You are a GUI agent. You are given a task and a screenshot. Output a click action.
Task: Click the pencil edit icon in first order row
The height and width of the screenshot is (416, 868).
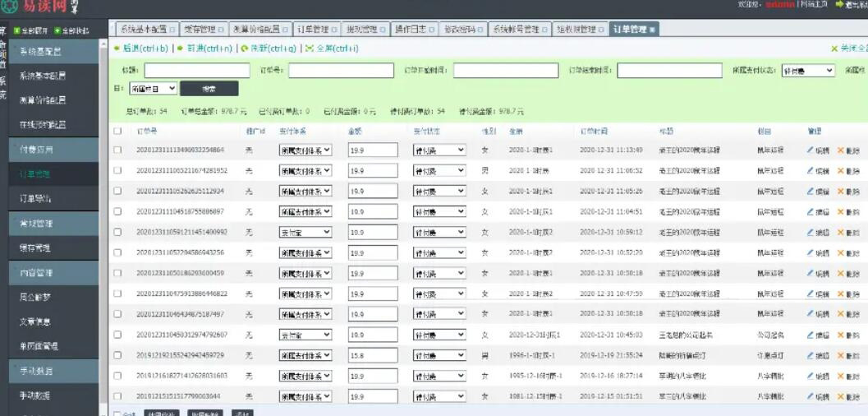(x=810, y=150)
